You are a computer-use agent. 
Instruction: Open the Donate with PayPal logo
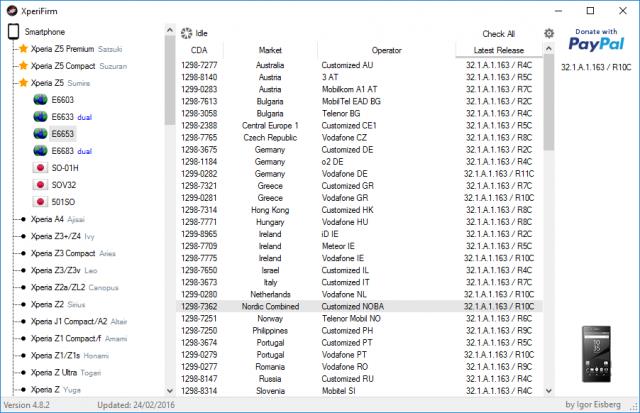596,40
